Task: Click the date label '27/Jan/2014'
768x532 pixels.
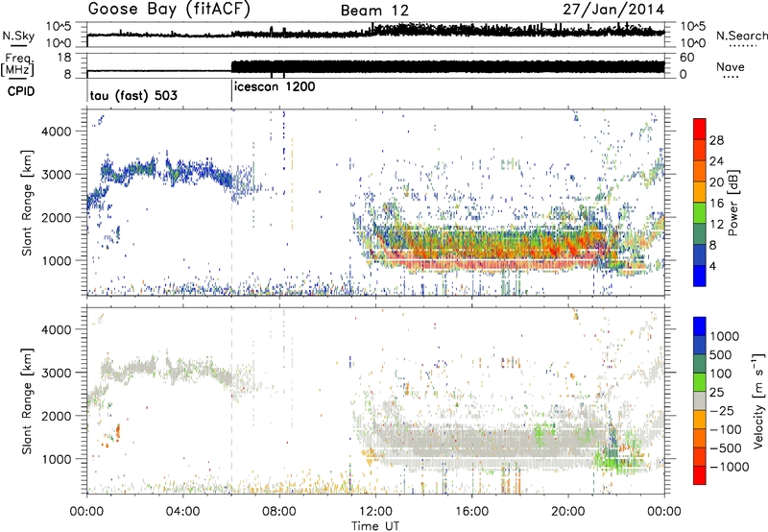Action: [613, 10]
